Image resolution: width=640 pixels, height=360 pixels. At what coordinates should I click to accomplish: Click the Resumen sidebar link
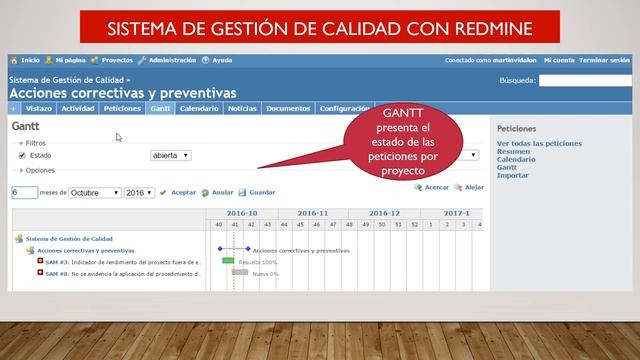point(513,151)
